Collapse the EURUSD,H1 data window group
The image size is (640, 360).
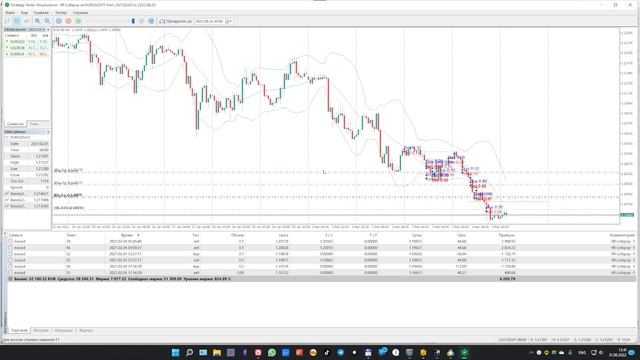pos(7,138)
